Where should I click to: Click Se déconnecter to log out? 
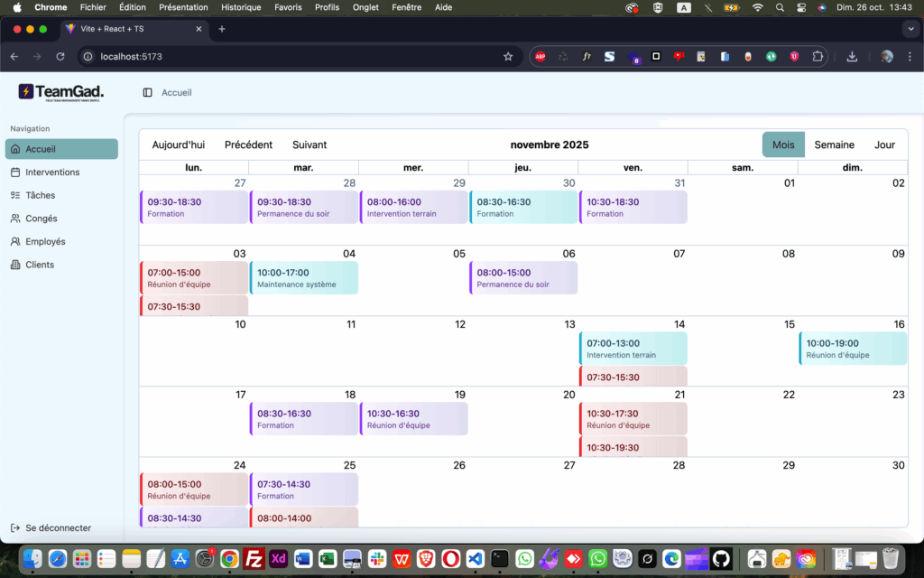(58, 528)
